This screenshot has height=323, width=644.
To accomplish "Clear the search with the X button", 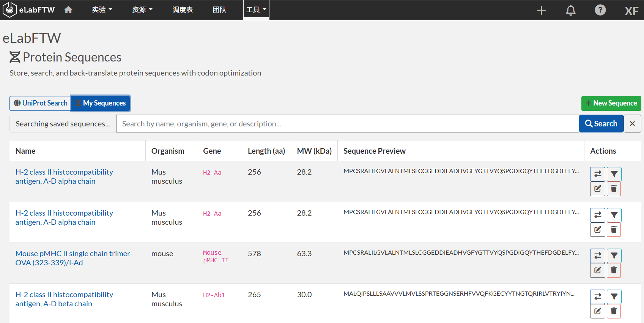I will 632,124.
